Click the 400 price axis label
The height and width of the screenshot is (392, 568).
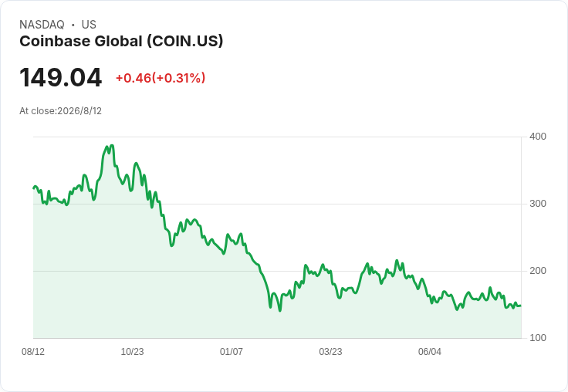pyautogui.click(x=538, y=137)
